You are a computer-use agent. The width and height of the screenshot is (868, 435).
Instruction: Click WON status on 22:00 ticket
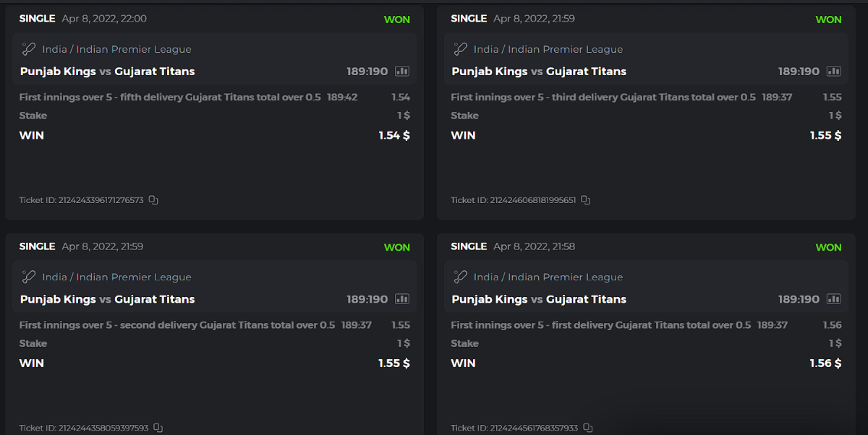[x=396, y=20]
